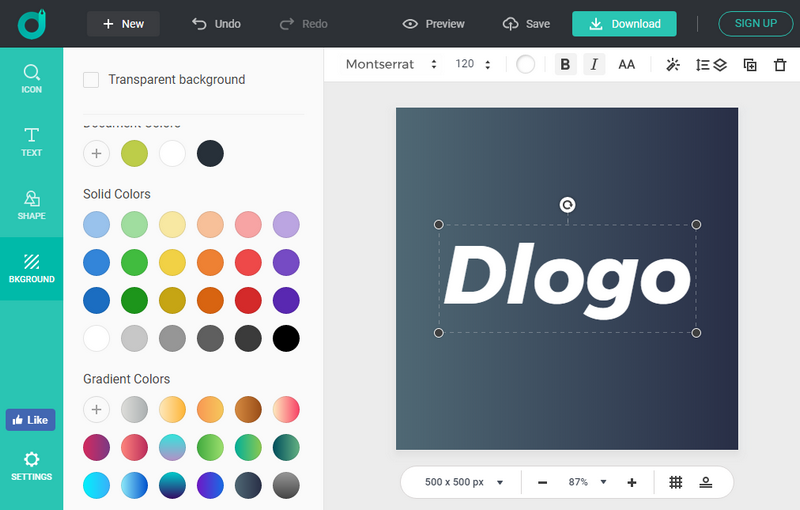Open the 87% zoom level dropdown

[587, 482]
